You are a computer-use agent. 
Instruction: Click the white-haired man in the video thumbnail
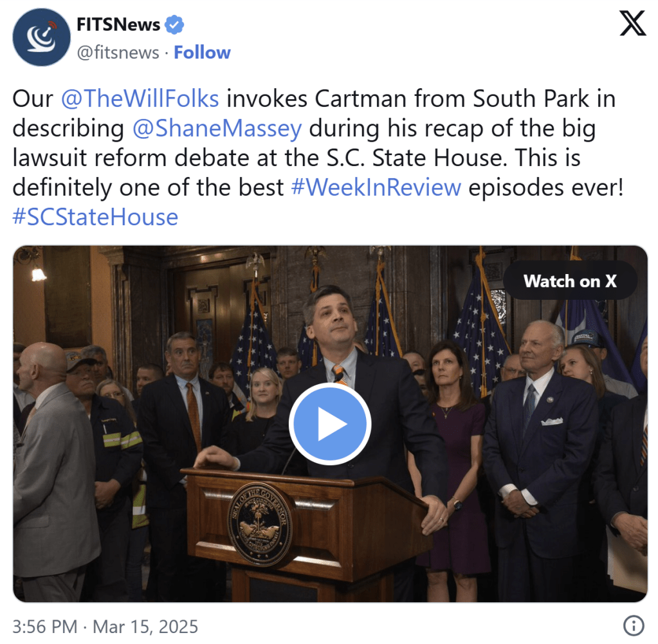tap(541, 441)
